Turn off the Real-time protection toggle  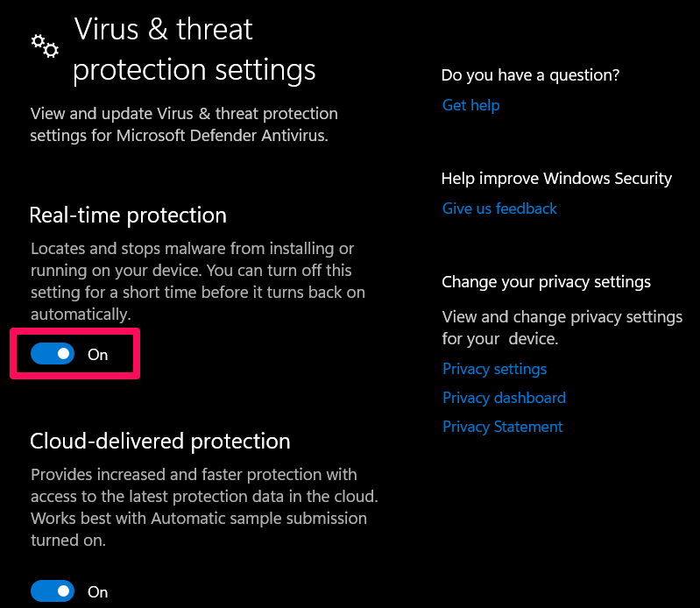coord(53,354)
